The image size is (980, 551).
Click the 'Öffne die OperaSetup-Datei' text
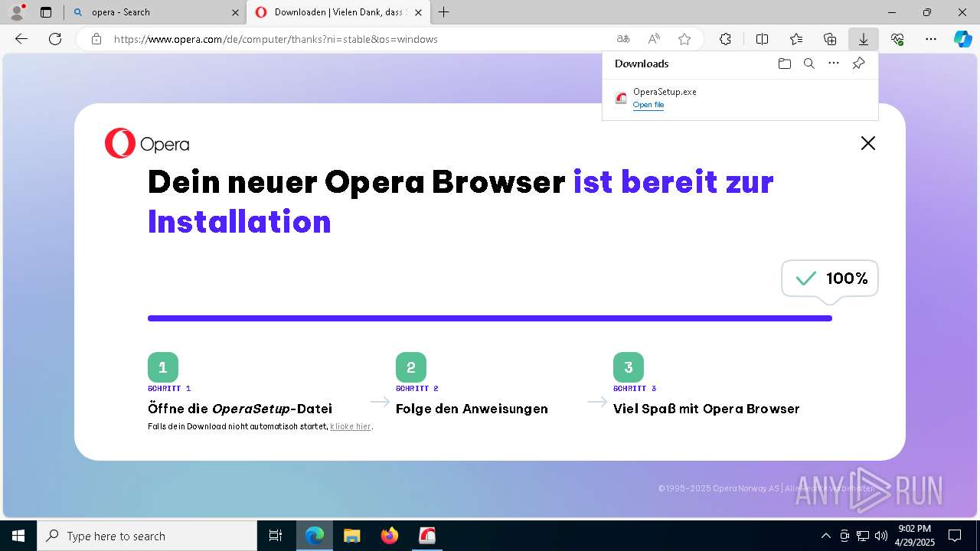tap(240, 409)
